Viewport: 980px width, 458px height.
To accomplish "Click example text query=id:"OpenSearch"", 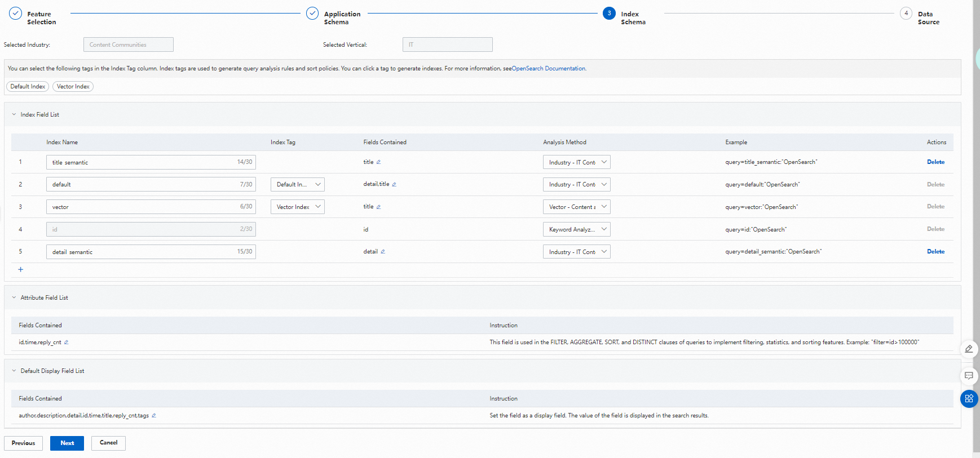I will 756,229.
